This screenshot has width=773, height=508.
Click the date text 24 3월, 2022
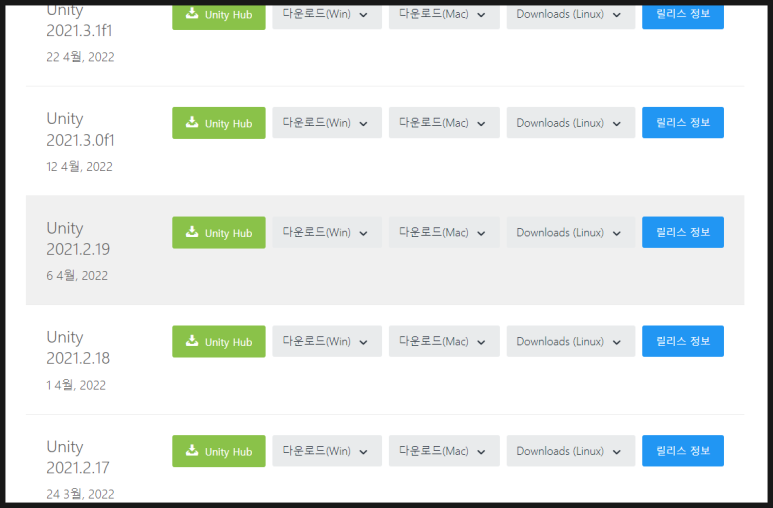(x=80, y=494)
